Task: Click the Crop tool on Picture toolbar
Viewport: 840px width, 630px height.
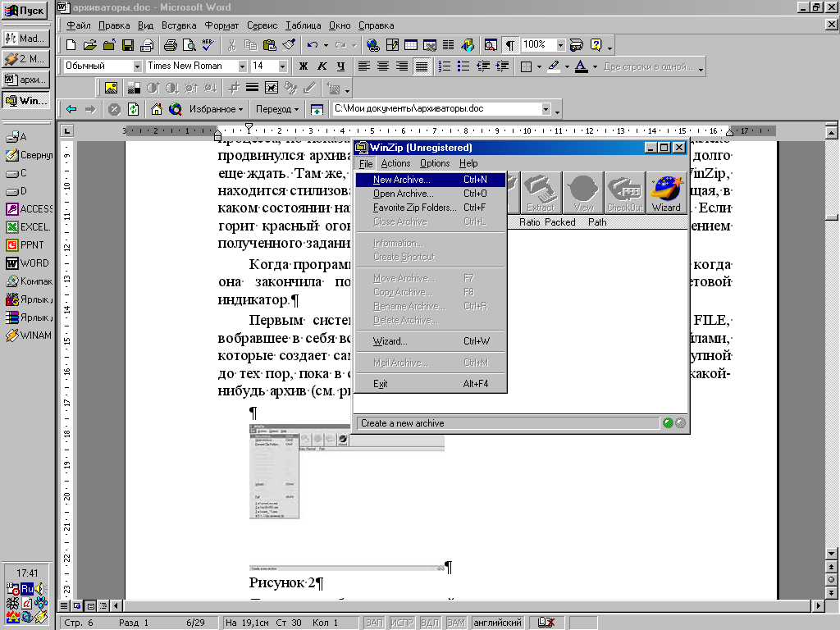Action: pos(234,87)
